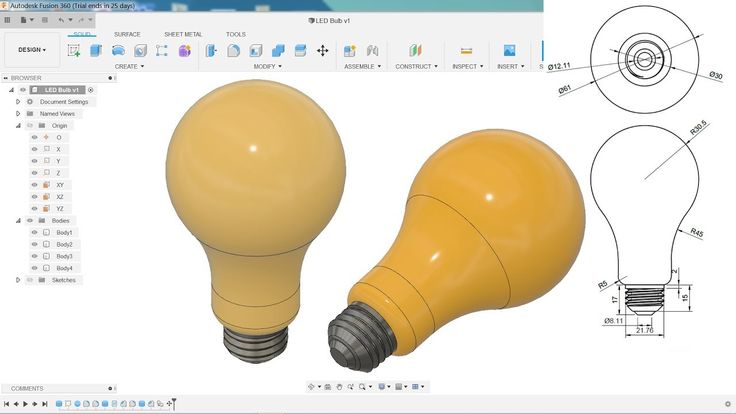Screen dimensions: 736x414
Task: Select the Press Pull tool
Action: pyautogui.click(x=211, y=50)
